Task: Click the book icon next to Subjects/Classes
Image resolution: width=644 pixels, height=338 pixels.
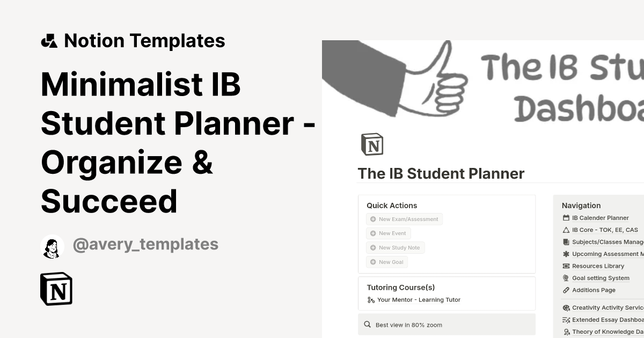Action: (566, 241)
